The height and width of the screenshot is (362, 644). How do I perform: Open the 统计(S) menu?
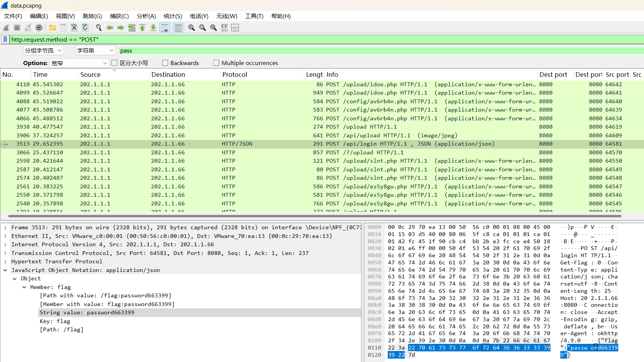tap(173, 16)
